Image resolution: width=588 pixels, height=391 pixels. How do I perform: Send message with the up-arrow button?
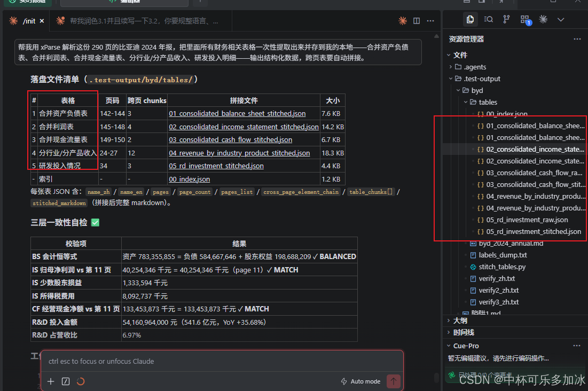394,381
